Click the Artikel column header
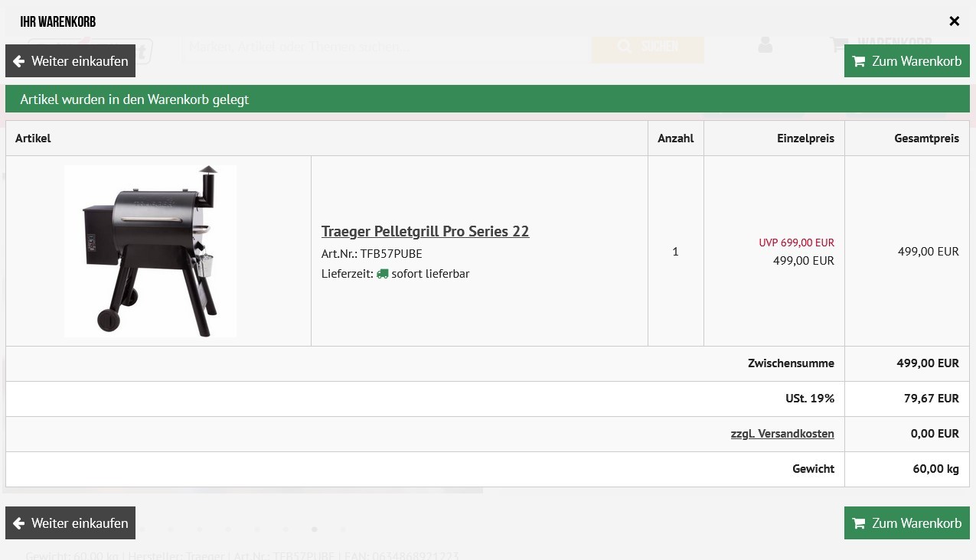 [33, 138]
